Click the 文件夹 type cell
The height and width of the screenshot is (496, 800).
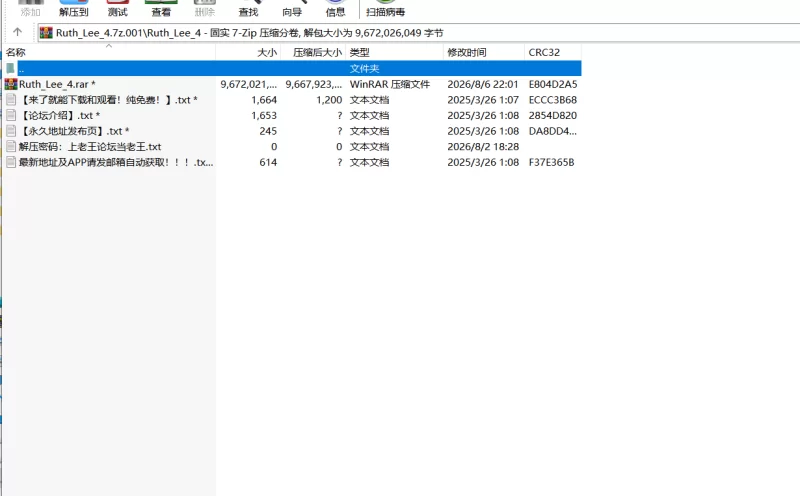click(x=364, y=68)
